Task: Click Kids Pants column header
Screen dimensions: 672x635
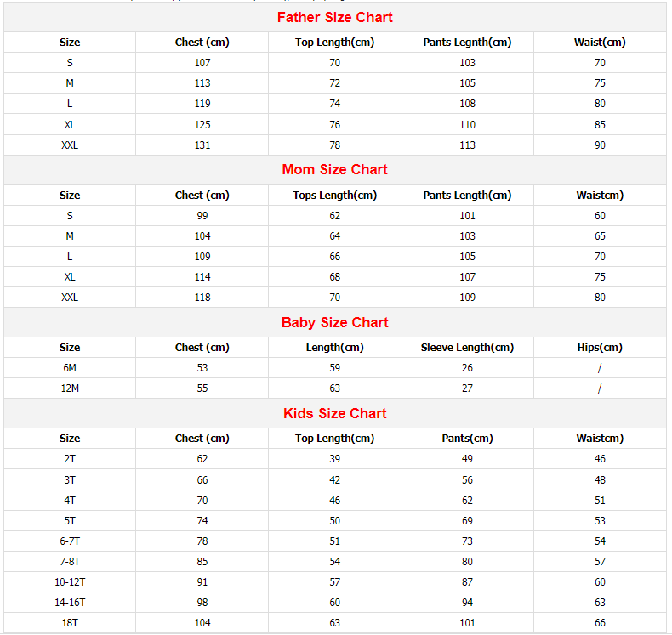Action: click(467, 438)
